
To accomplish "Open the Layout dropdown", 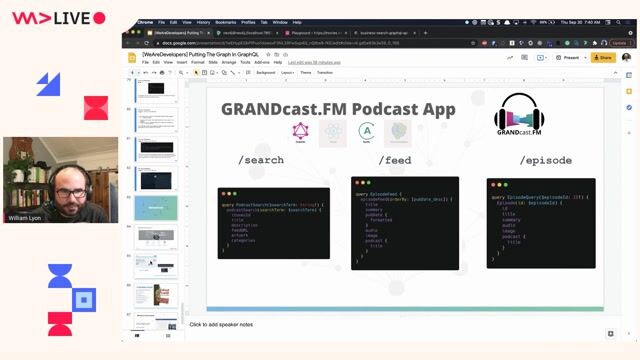I will [x=287, y=73].
